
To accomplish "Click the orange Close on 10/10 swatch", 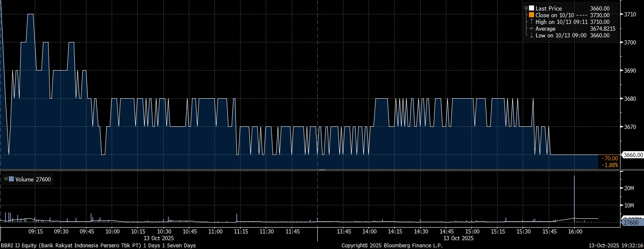I will point(531,15).
